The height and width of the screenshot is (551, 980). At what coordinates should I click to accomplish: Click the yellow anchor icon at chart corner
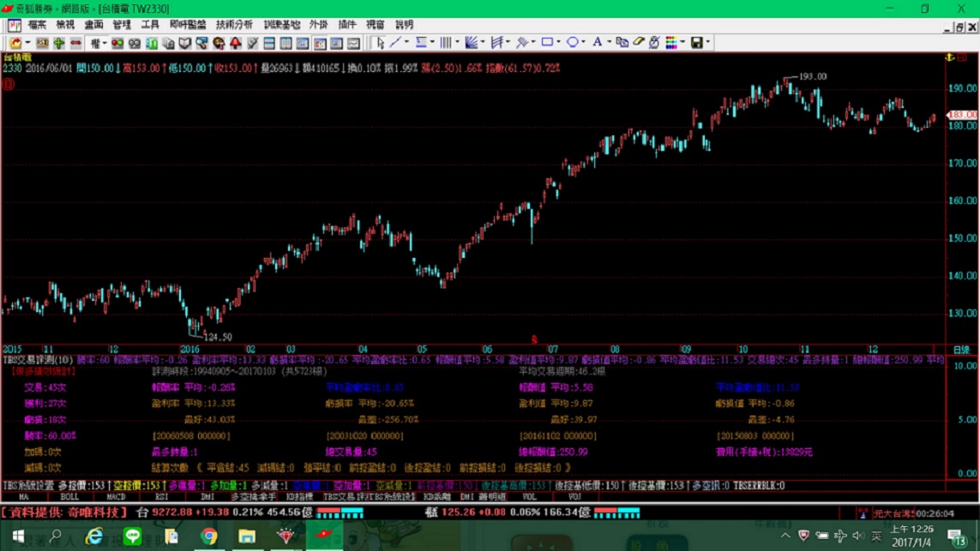(x=949, y=57)
